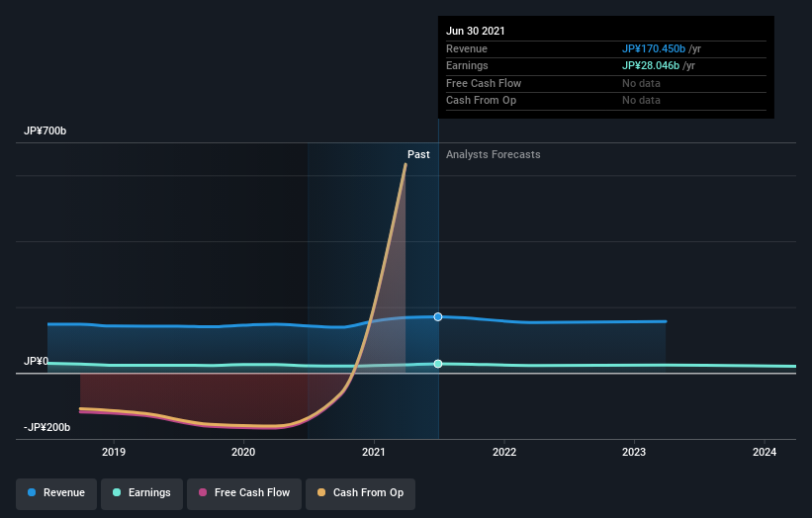Viewport: 812px width, 518px height.
Task: Click the pink Free Cash Flow legend dot
Action: pos(203,492)
